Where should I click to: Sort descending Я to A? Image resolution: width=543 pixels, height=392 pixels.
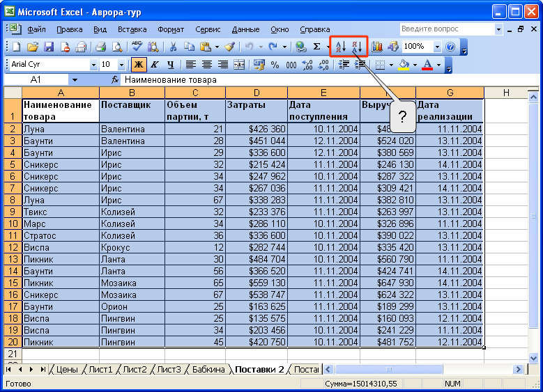(357, 47)
